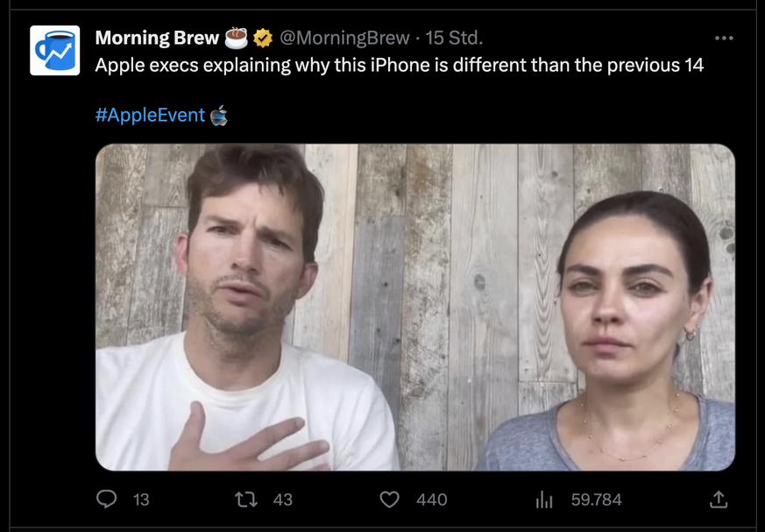The image size is (765, 532).
Task: Open the @MorningBrew handle link
Action: click(x=344, y=38)
